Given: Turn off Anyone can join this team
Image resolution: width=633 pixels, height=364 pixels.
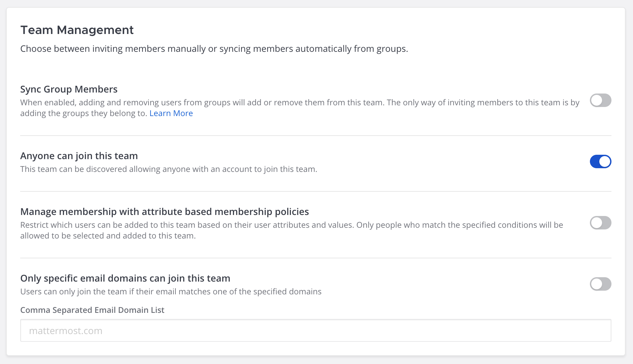Looking at the screenshot, I should point(600,161).
